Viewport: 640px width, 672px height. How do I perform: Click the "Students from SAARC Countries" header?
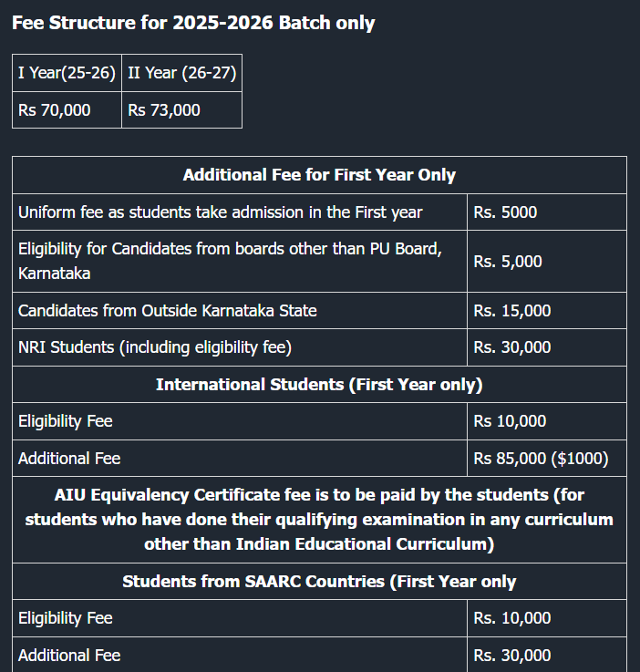tap(319, 582)
